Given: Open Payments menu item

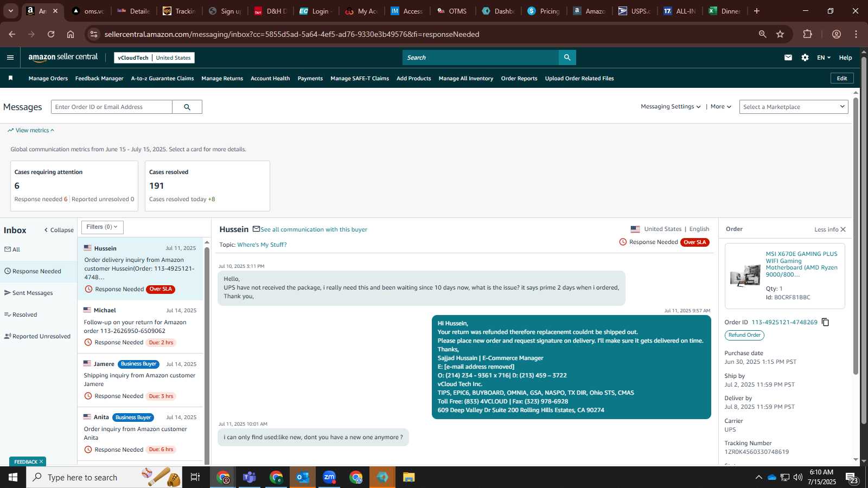Looking at the screenshot, I should coord(310,79).
